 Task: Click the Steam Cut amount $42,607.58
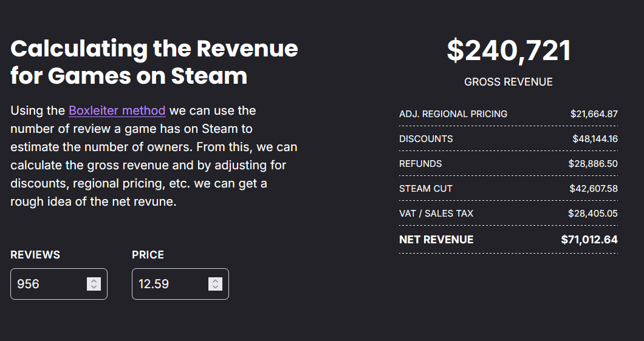point(593,189)
